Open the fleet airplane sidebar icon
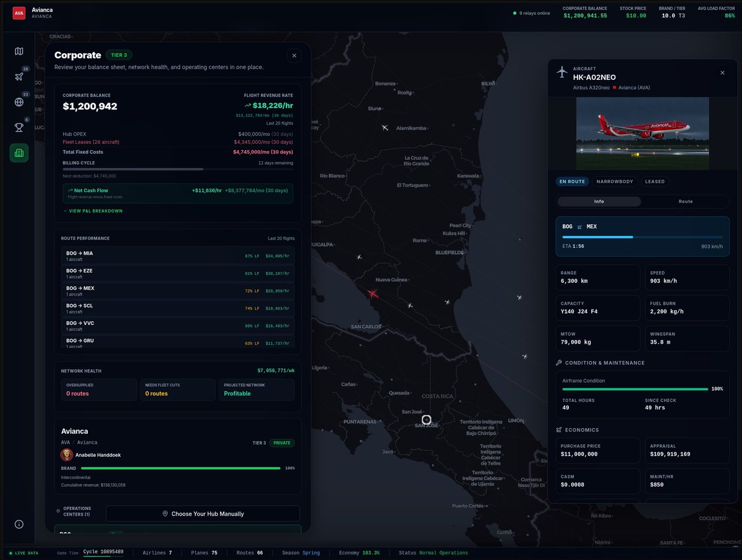 point(19,77)
